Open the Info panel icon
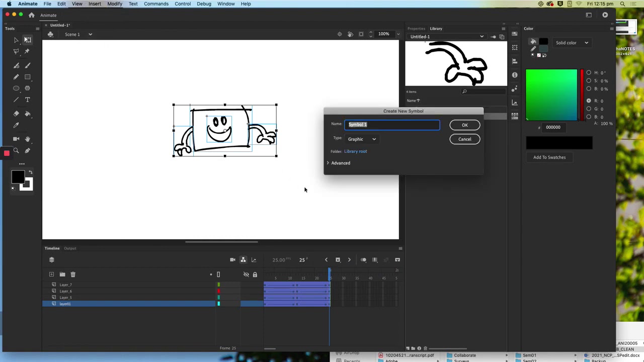The image size is (644, 362). [x=515, y=75]
